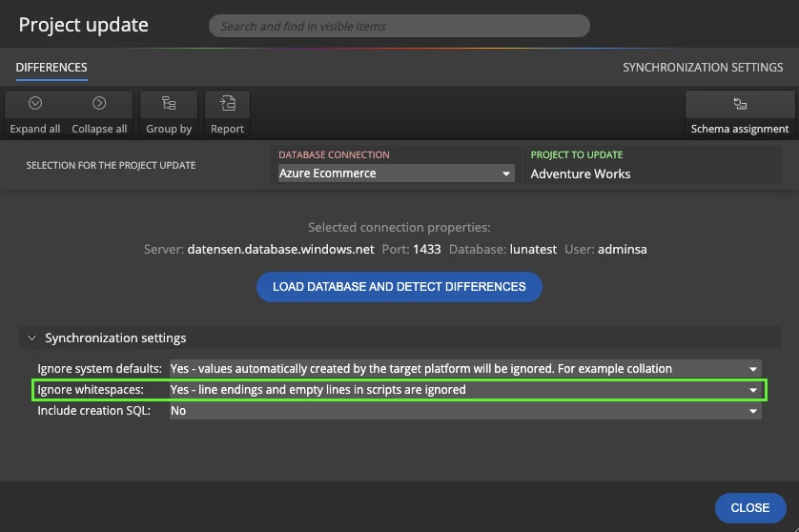Viewport: 799px width, 532px height.
Task: Click the Collapse all arrow icon
Action: click(99, 103)
